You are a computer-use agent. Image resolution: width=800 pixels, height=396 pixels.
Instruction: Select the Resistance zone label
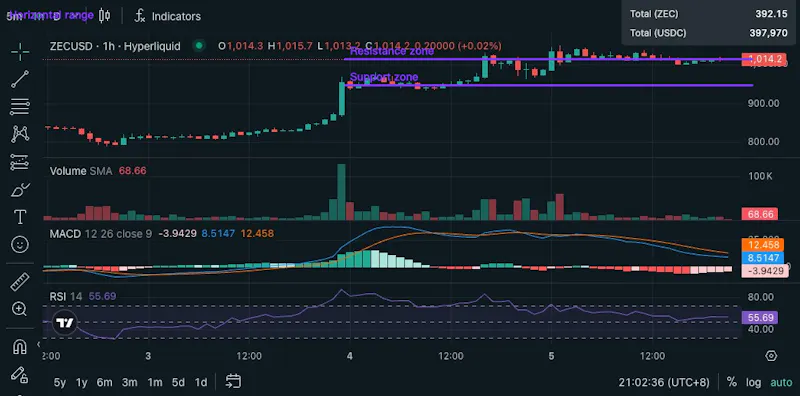point(392,51)
